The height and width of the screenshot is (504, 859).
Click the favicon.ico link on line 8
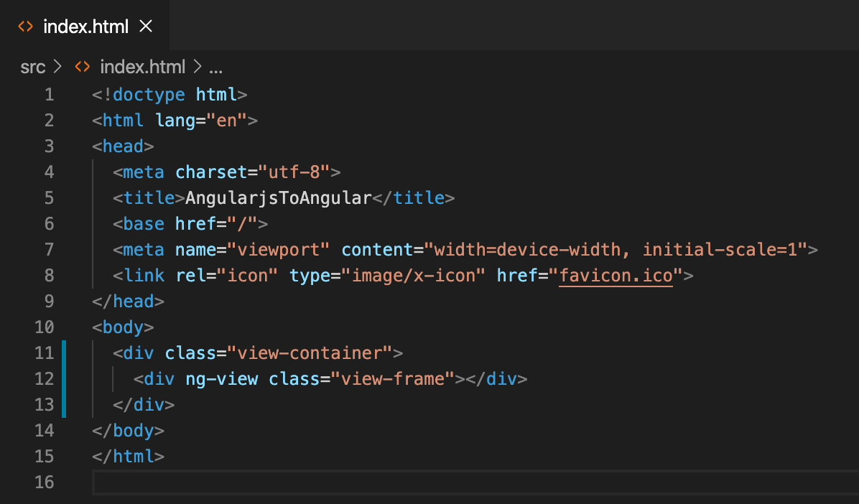pyautogui.click(x=616, y=275)
